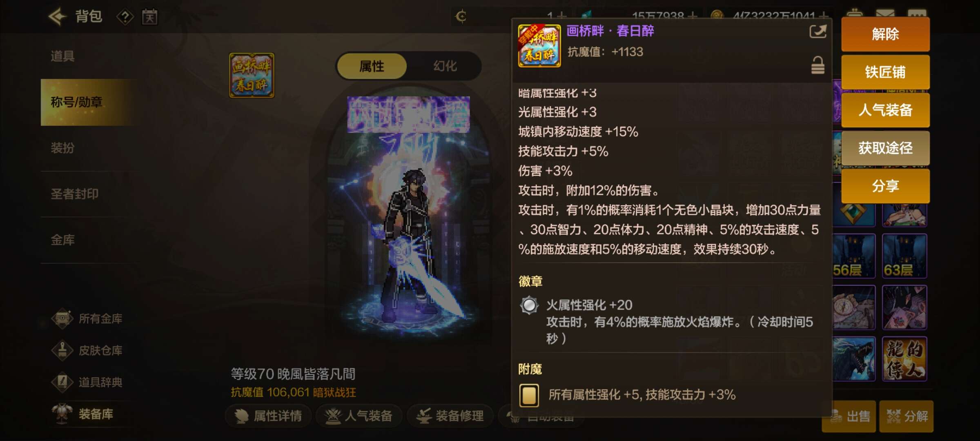Click 属性详情 at the bottom
The image size is (980, 441).
269,416
